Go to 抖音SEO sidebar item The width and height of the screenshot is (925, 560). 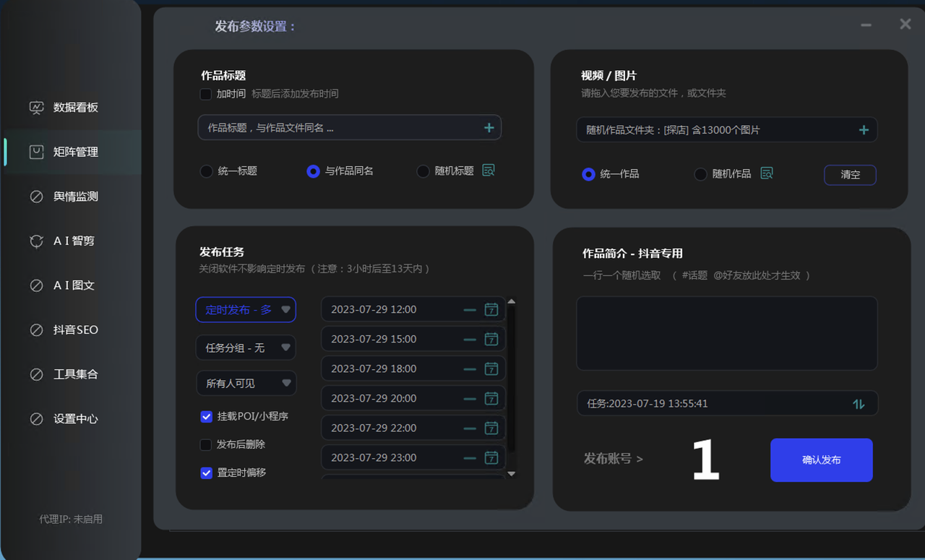[x=75, y=330]
